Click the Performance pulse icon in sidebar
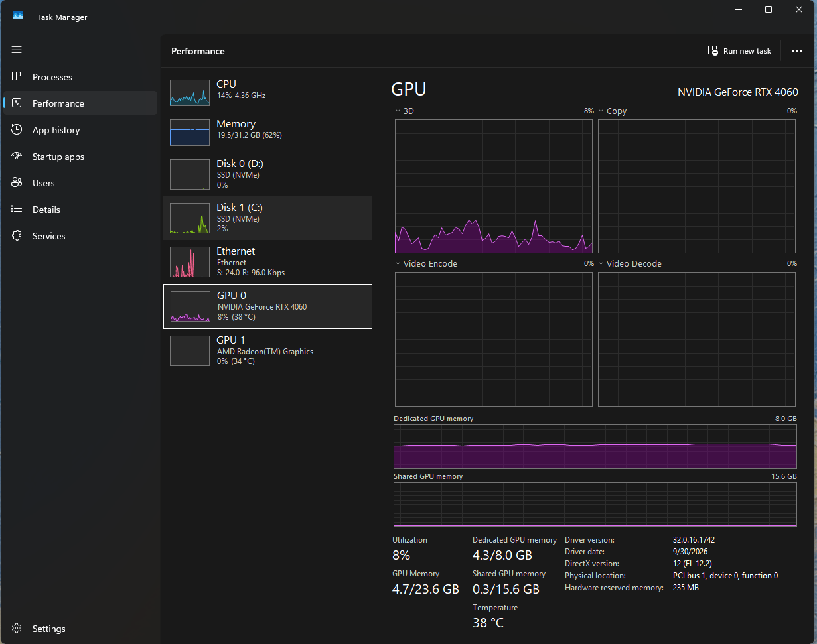The image size is (817, 644). (17, 103)
